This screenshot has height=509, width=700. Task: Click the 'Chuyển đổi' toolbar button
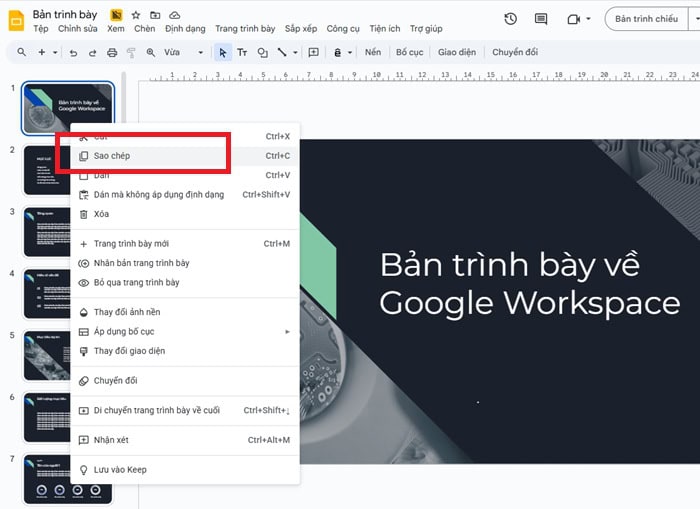pos(514,52)
